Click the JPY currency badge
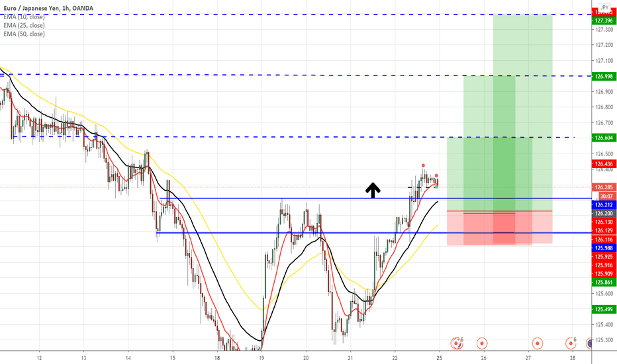617x364 pixels. pos(604,8)
